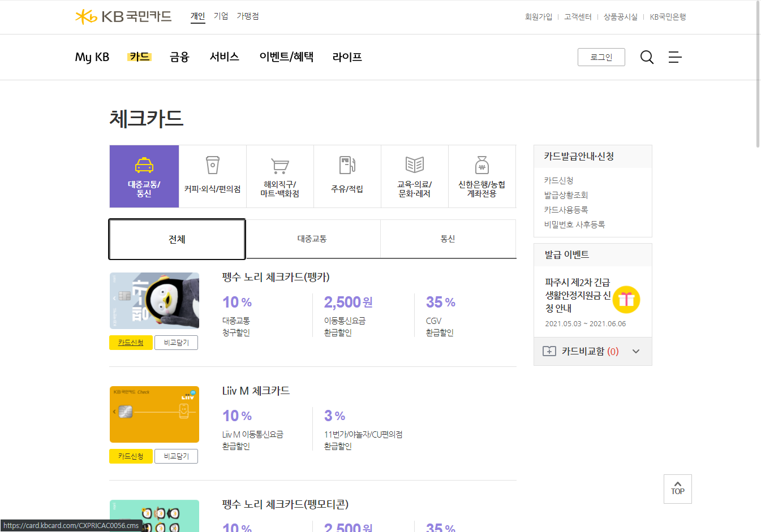This screenshot has height=532, width=761.
Task: Select the shopping cart 해외직구/마트·백화점 category
Action: [280, 176]
